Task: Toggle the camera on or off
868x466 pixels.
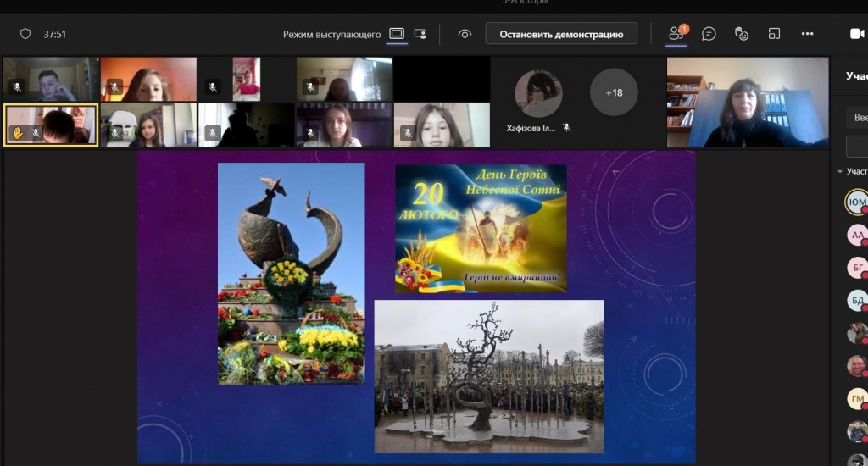Action: click(x=856, y=34)
